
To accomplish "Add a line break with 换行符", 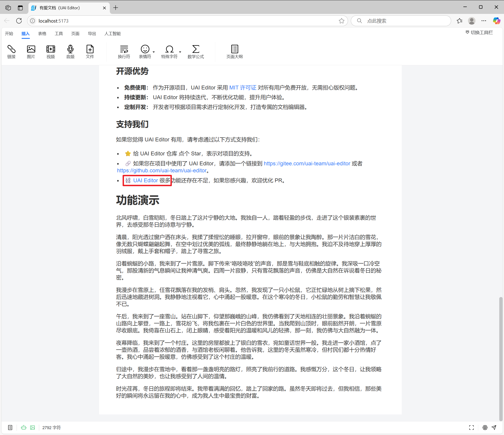I will 124,51.
